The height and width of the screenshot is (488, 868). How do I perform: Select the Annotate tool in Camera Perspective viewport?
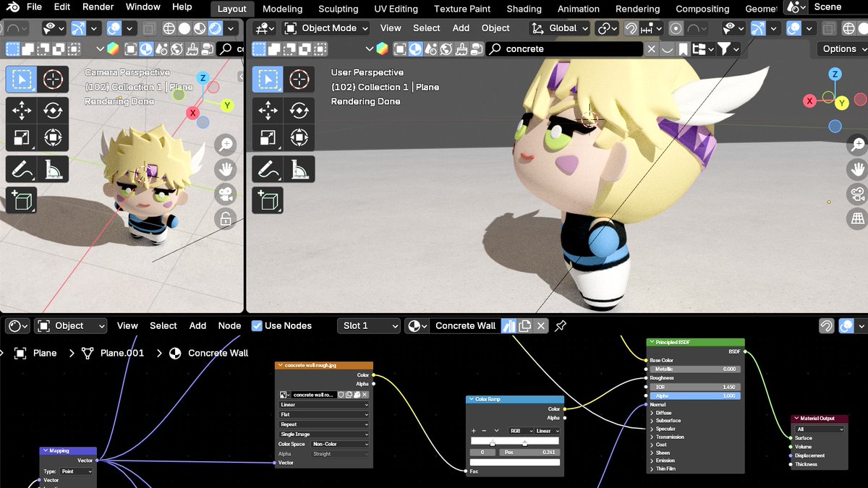(21, 169)
